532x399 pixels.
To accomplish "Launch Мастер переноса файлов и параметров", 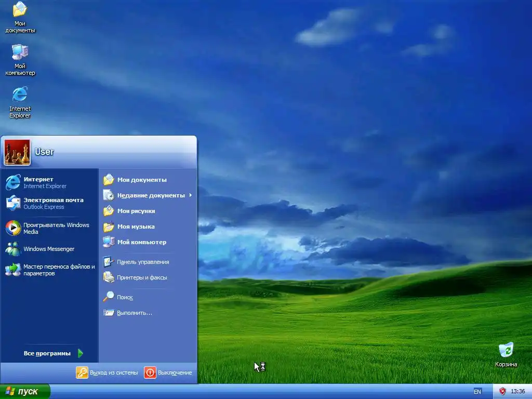I will (x=49, y=270).
